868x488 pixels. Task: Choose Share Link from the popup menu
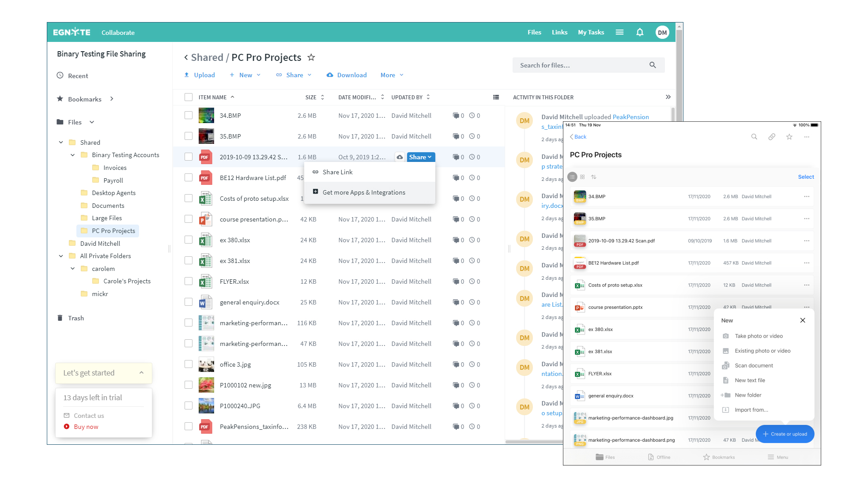(337, 172)
